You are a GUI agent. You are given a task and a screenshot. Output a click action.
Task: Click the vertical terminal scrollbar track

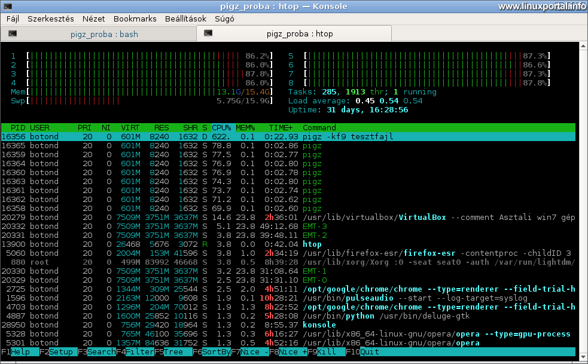pyautogui.click(x=583, y=201)
